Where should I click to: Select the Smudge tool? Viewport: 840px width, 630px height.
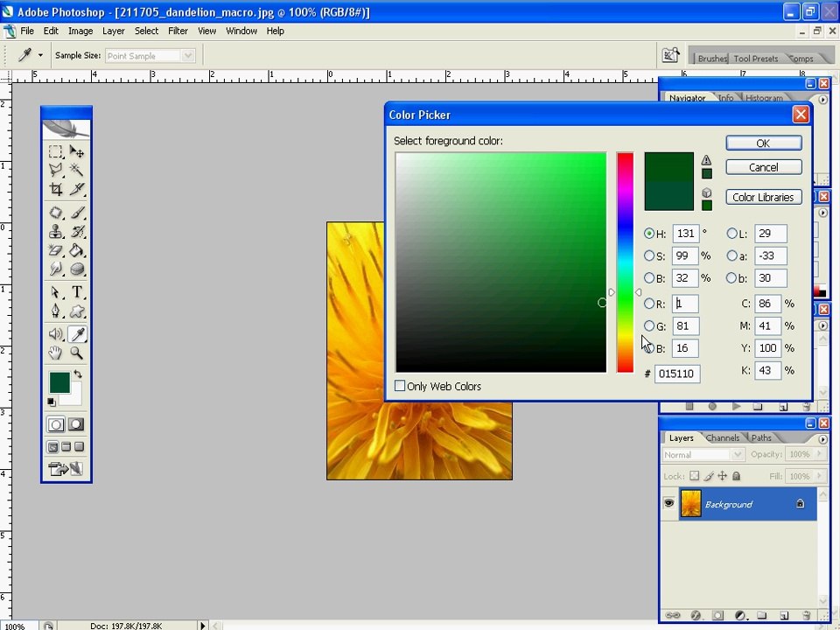pyautogui.click(x=56, y=269)
